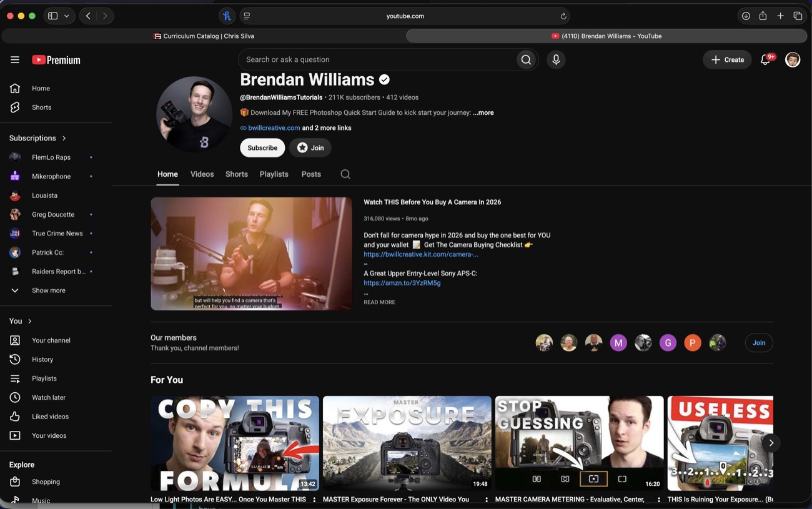Expand the Subscriptions section chevron

click(64, 138)
